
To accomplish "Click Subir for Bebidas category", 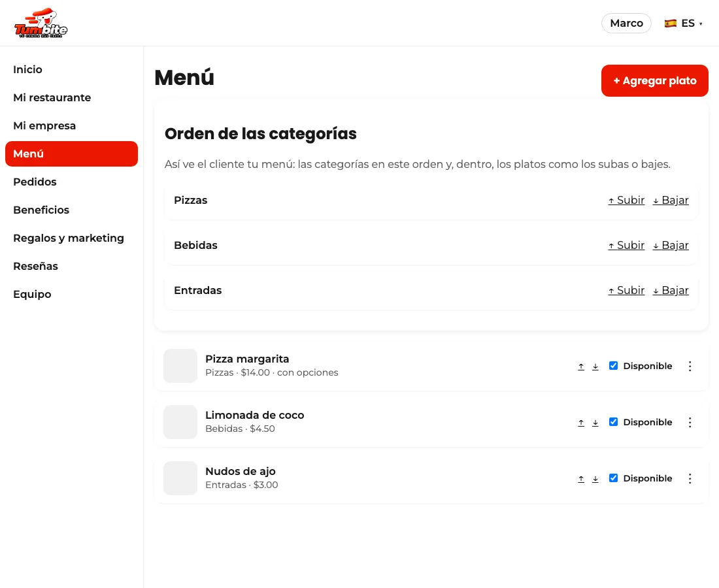I will (x=626, y=245).
